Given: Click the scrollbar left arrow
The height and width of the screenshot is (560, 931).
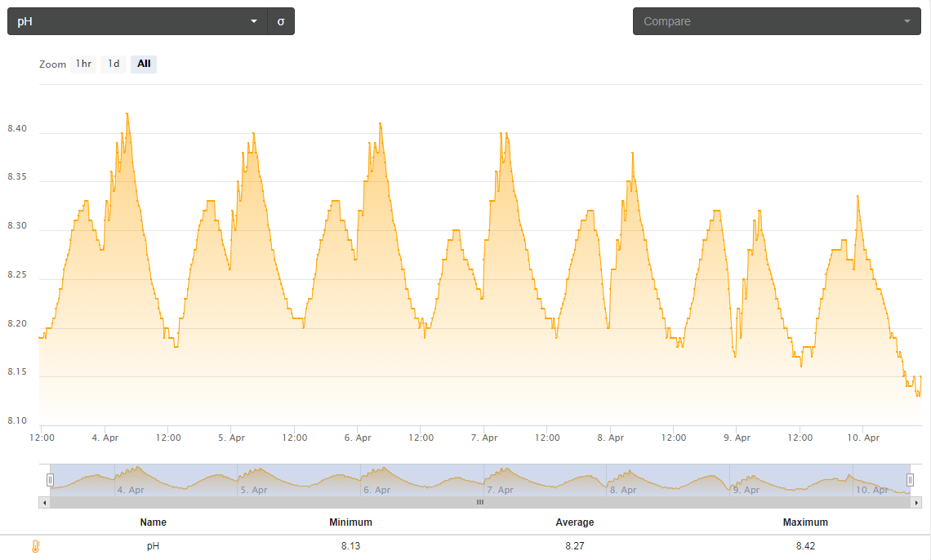Looking at the screenshot, I should click(x=43, y=503).
